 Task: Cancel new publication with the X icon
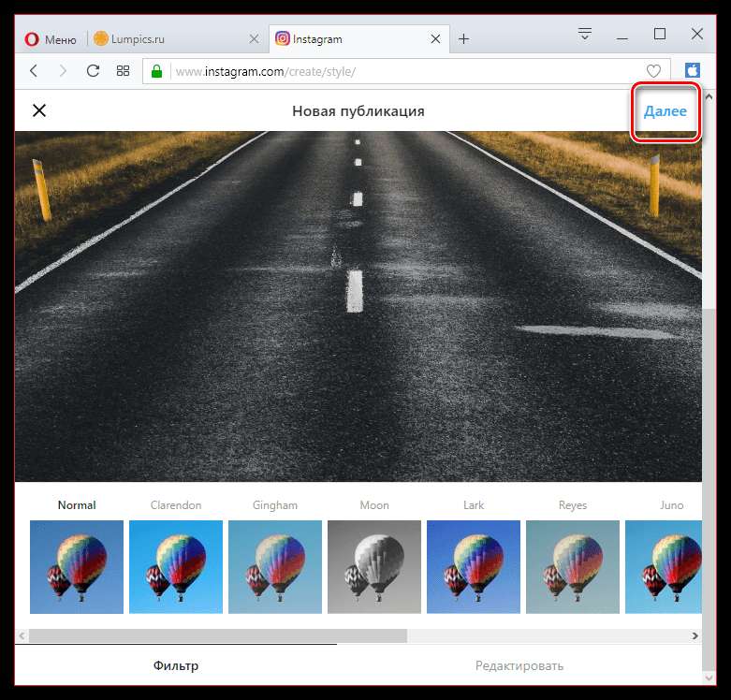point(39,111)
